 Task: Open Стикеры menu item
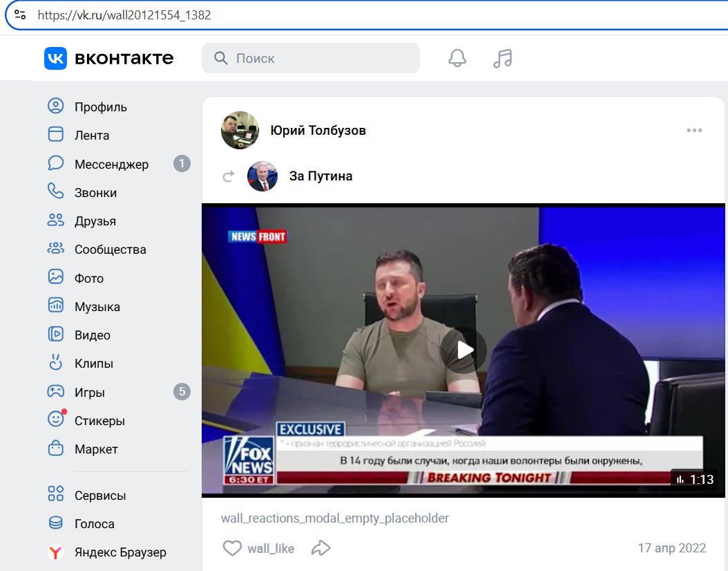click(x=100, y=420)
